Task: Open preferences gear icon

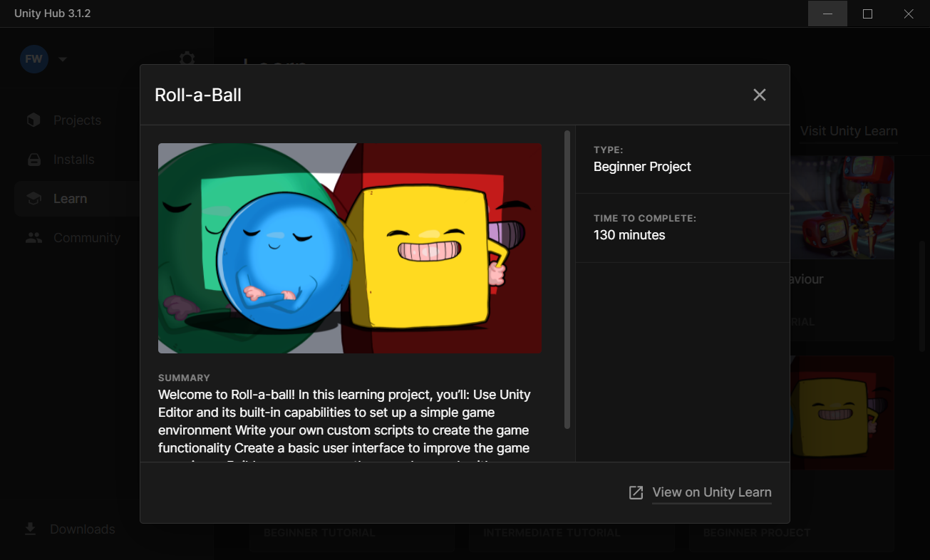Action: [x=187, y=58]
